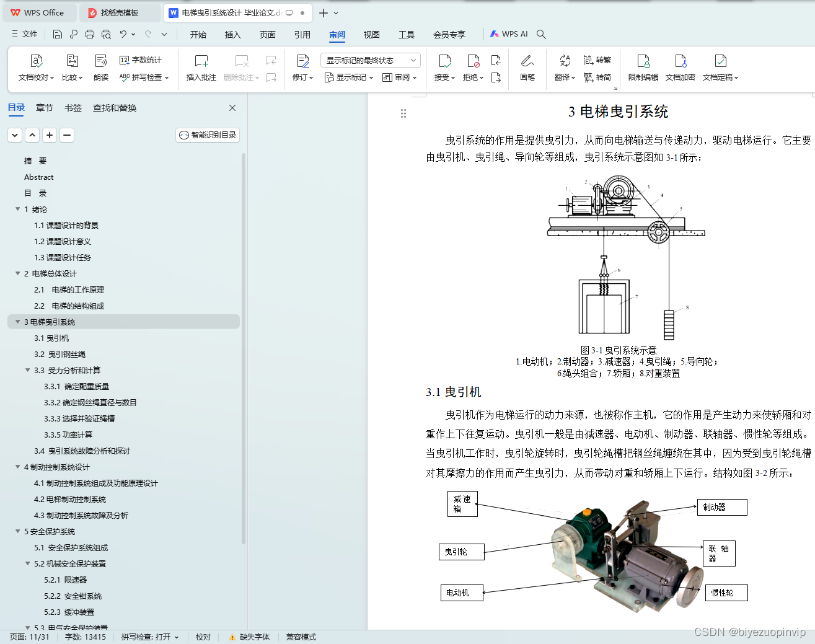
Task: Open the 显示标记 dropdown
Action: (x=349, y=77)
